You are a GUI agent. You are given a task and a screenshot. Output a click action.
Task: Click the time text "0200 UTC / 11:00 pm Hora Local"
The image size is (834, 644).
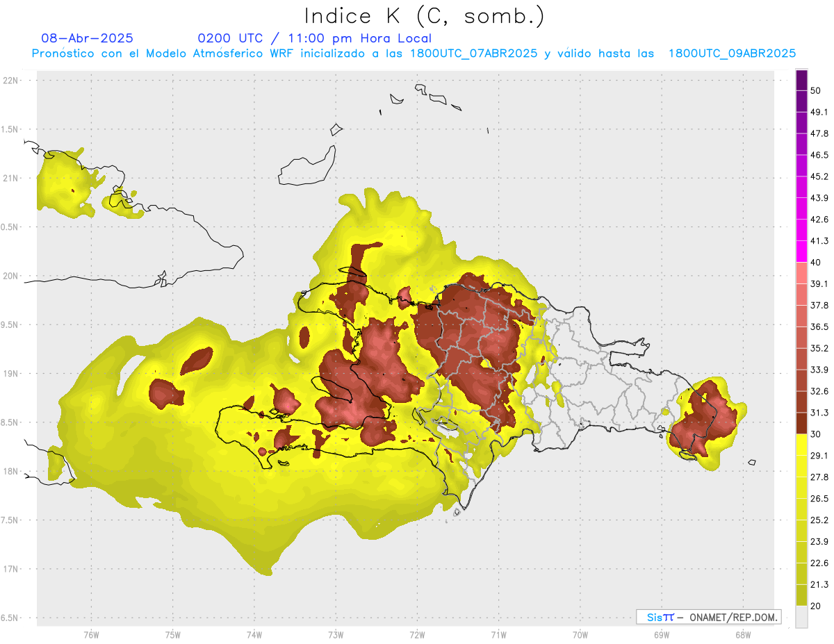tap(315, 38)
